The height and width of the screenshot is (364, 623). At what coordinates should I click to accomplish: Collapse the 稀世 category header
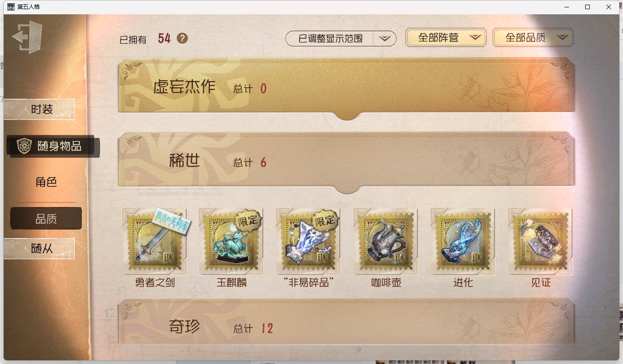coord(347,162)
